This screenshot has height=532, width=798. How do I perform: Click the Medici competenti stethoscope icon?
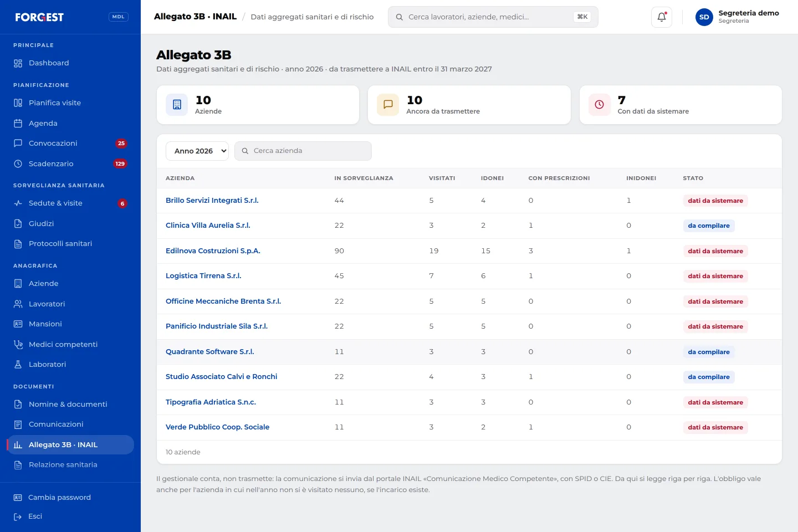[x=18, y=345]
